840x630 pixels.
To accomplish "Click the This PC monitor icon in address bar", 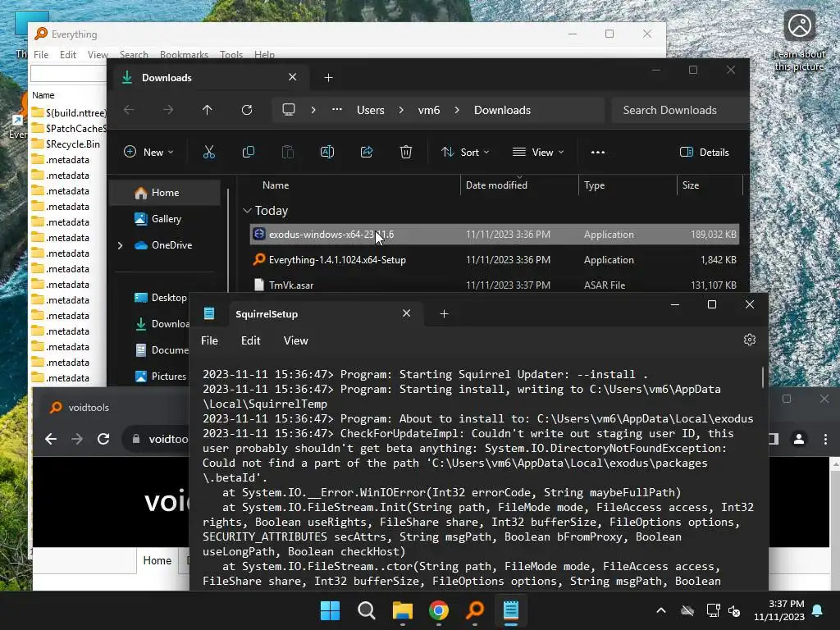I will [289, 110].
